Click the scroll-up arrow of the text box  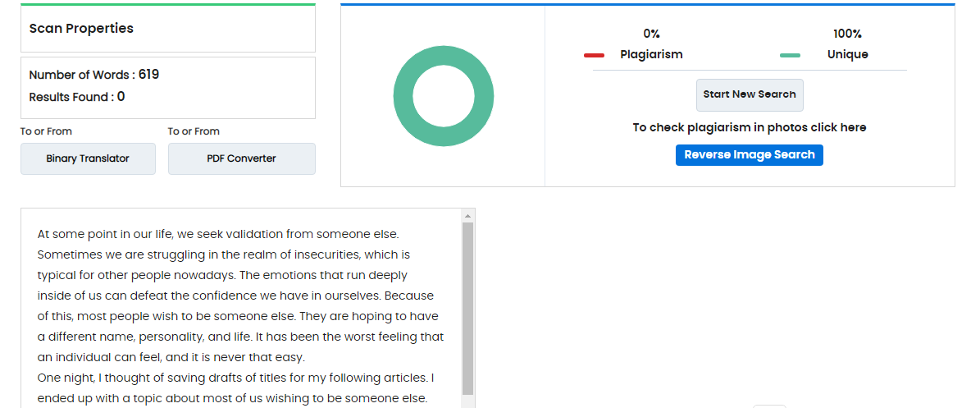[468, 216]
